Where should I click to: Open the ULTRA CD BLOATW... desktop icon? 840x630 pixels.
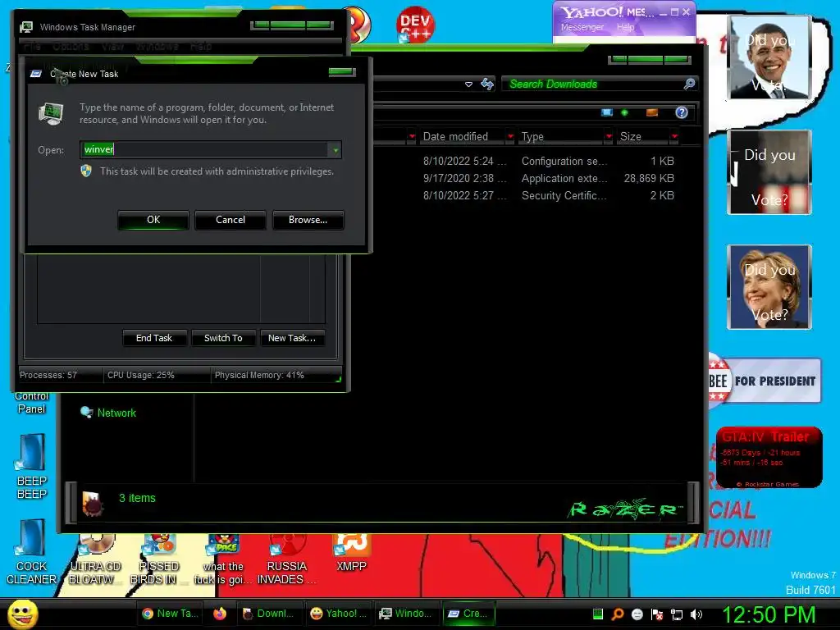[95, 559]
